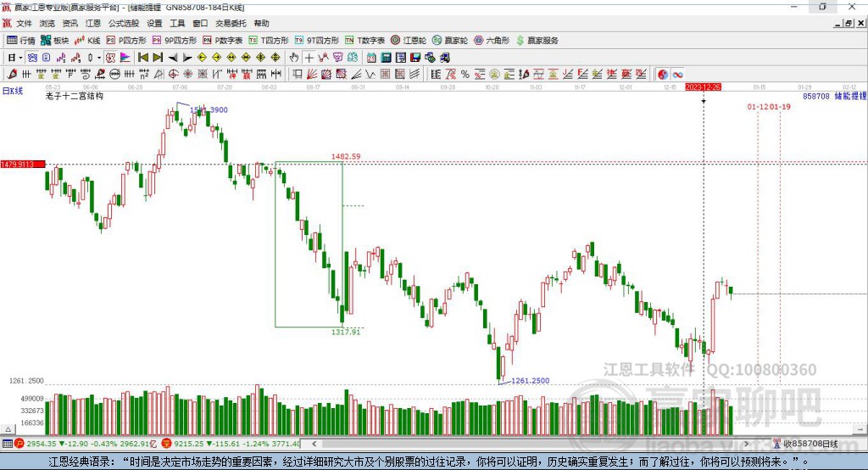Screen dimensions: 868x470
Task: Select the red pen drawing tool
Action: [12, 75]
